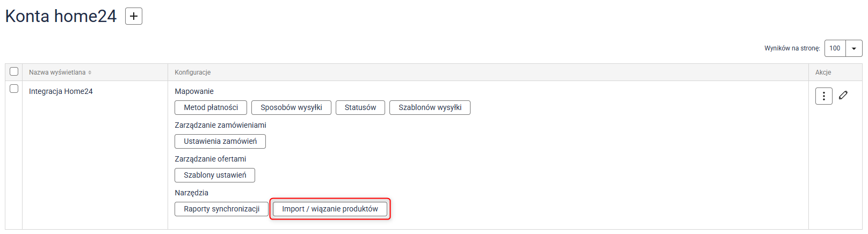Image resolution: width=868 pixels, height=234 pixels.
Task: Click sort arrows next to Nazwa wyświetlana
Action: coord(90,72)
